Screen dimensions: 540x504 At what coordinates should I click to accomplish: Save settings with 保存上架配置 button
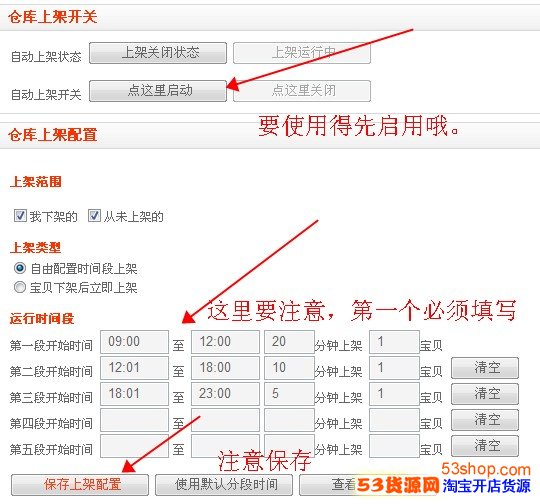(x=80, y=485)
